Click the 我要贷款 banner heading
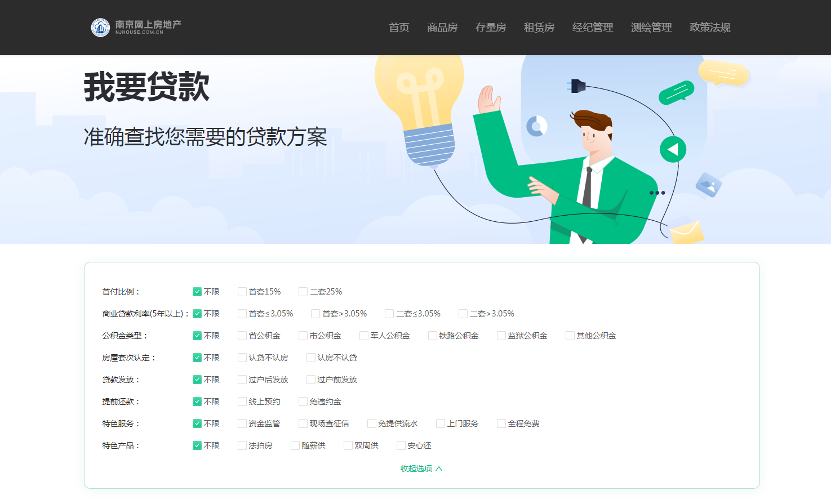Viewport: 831px width, 504px height. tap(146, 87)
